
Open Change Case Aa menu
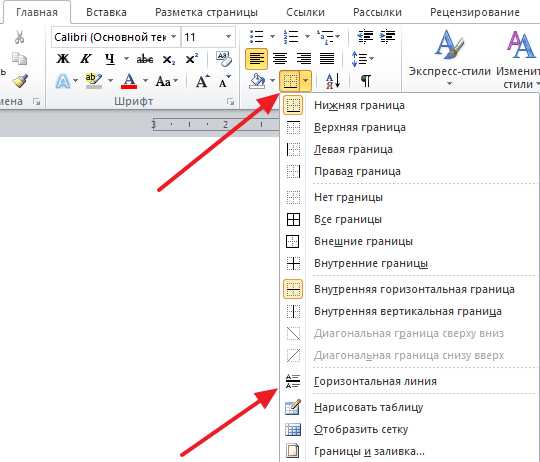click(167, 82)
